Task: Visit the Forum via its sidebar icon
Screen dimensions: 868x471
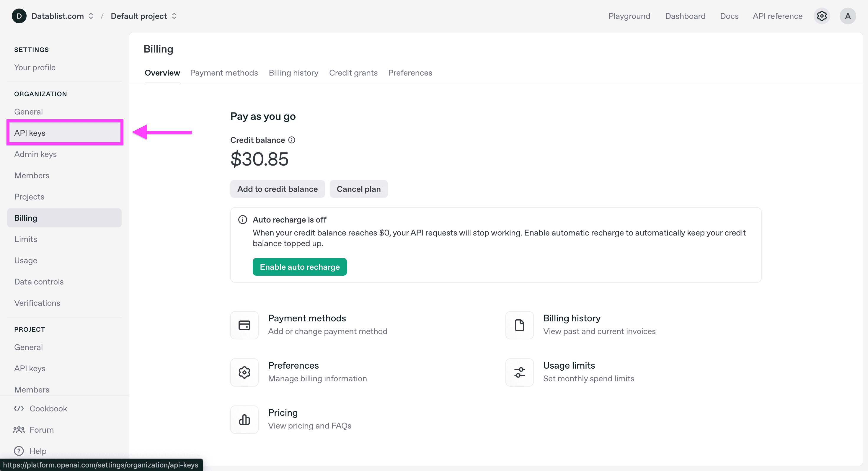Action: pyautogui.click(x=19, y=430)
